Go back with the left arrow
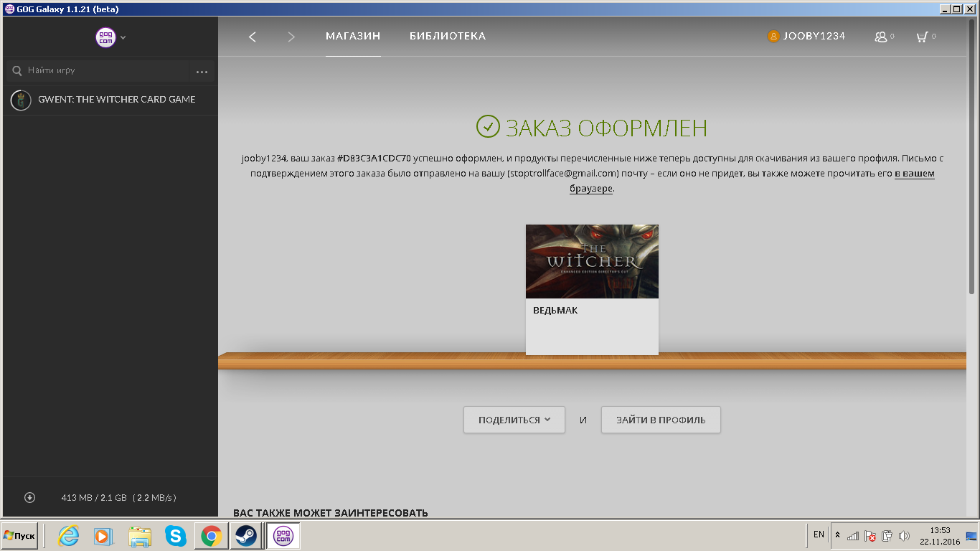This screenshot has height=551, width=980. [x=253, y=37]
